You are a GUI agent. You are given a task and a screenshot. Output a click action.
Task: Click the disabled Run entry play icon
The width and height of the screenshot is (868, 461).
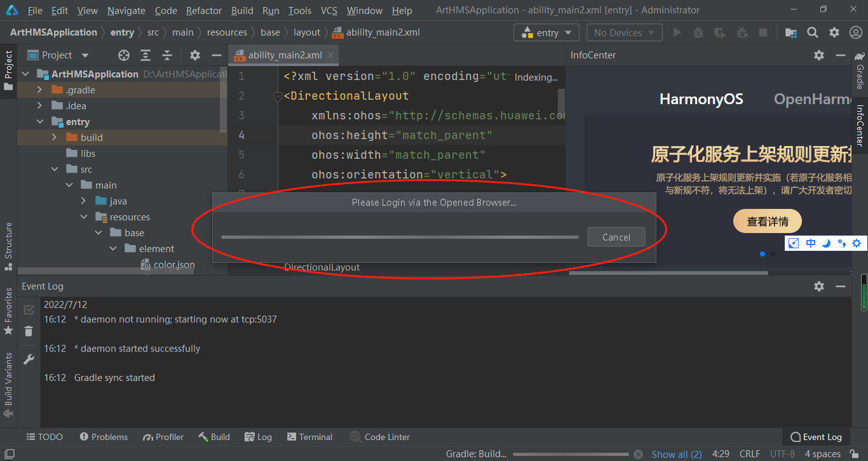pos(677,32)
